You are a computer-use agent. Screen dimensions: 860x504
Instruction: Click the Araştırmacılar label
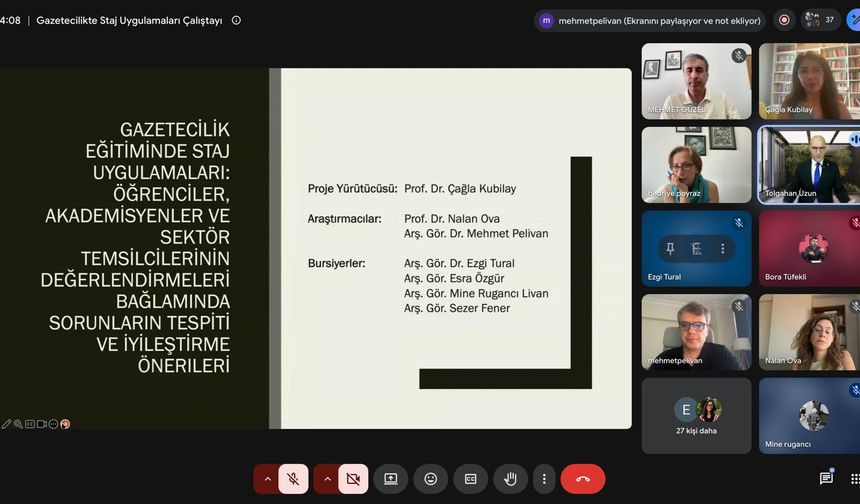tap(344, 219)
